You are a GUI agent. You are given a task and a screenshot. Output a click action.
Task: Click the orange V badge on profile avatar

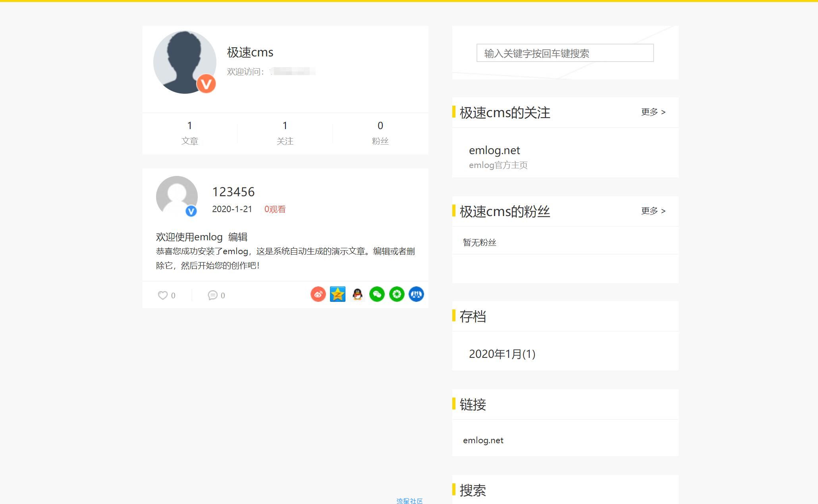[x=206, y=84]
